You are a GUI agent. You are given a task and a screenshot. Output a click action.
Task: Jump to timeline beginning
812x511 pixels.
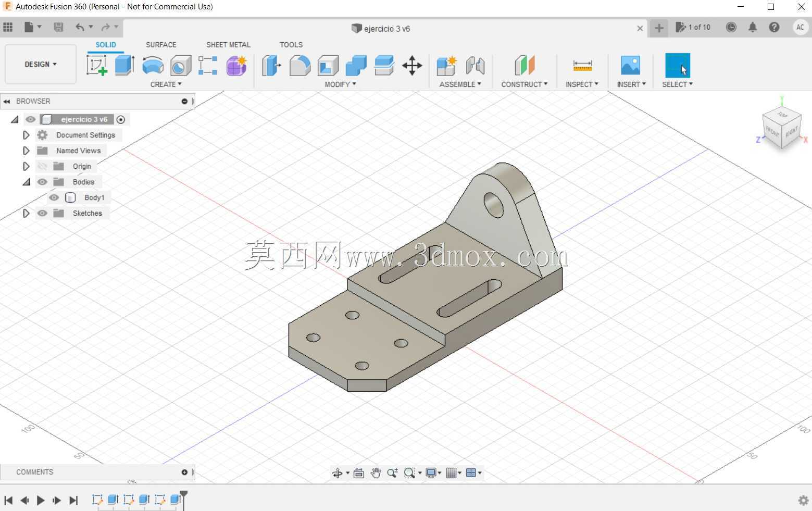8,501
